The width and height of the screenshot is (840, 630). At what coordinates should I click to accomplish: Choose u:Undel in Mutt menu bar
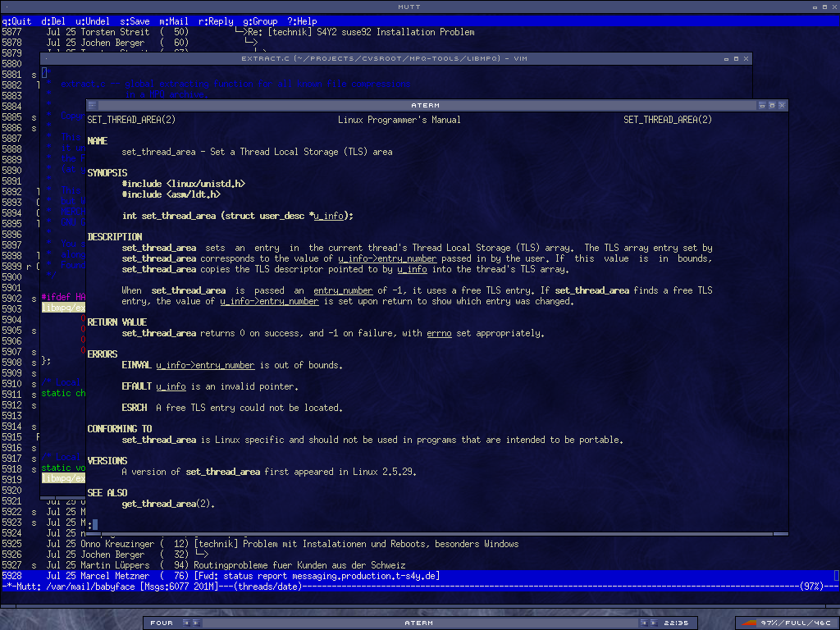[x=93, y=21]
